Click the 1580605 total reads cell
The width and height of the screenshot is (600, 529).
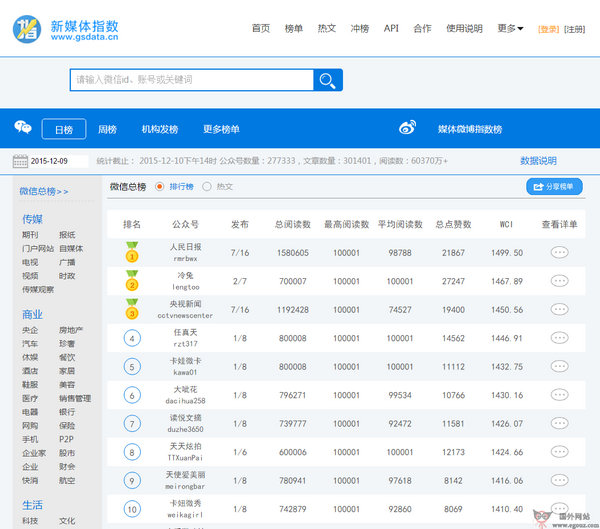coord(293,253)
